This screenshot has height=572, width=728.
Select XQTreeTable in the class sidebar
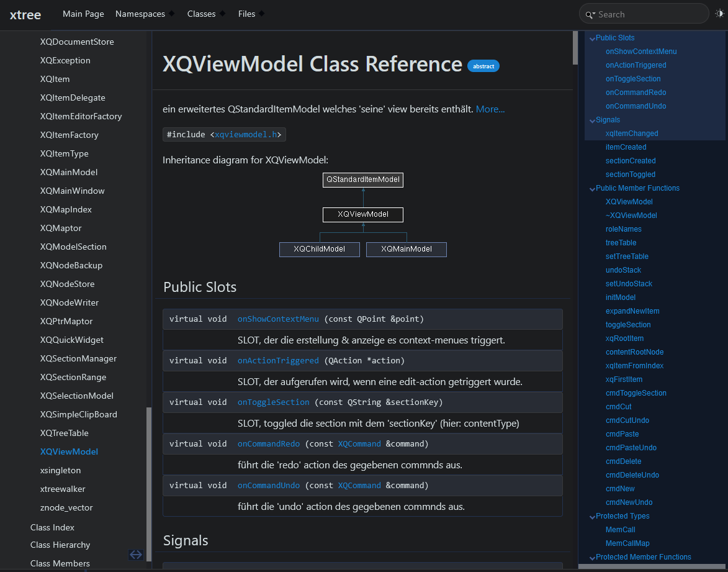pos(65,433)
